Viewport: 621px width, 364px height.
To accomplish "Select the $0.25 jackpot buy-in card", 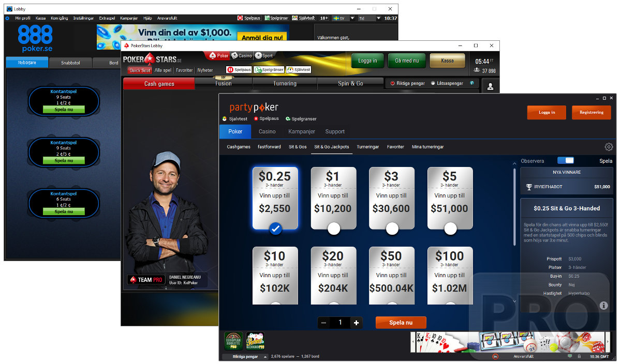I will 275,198.
